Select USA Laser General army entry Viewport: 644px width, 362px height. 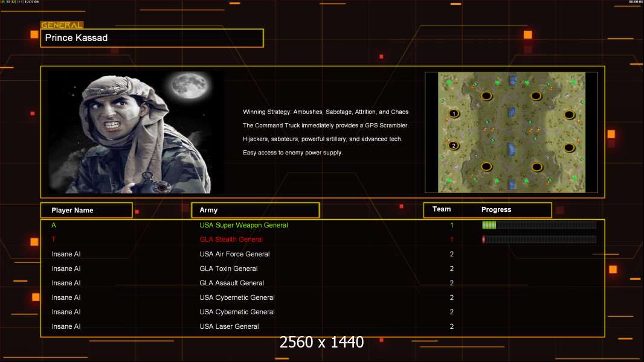[229, 326]
